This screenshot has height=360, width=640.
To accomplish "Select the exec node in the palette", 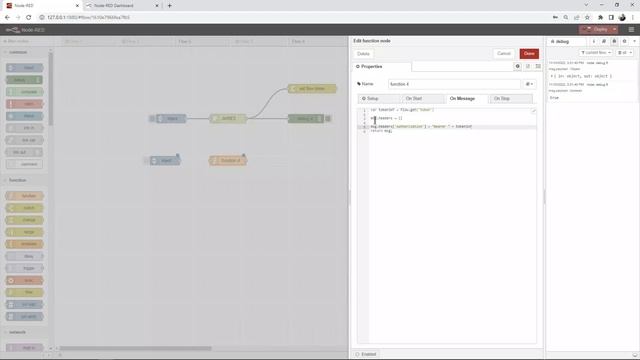I will [24, 280].
